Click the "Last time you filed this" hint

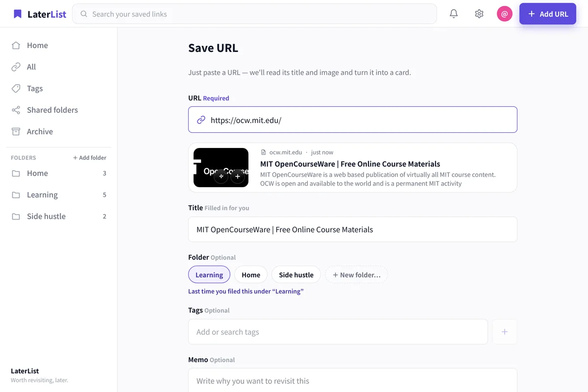[x=246, y=291]
